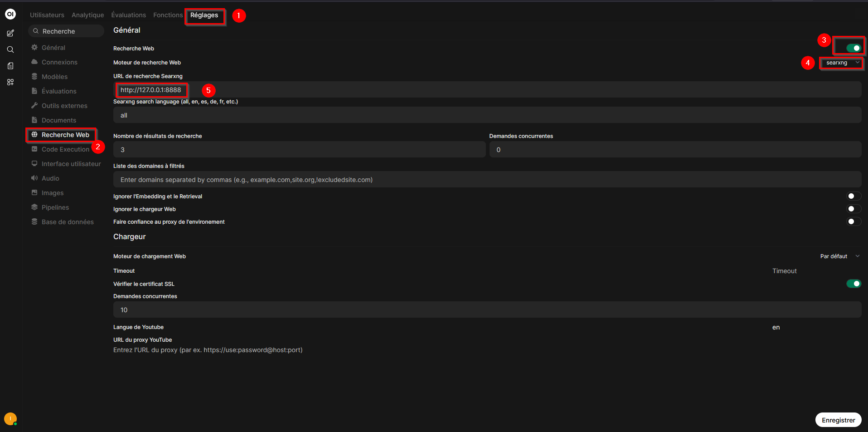Disable the Recherche Web toggle
868x432 pixels.
click(853, 48)
